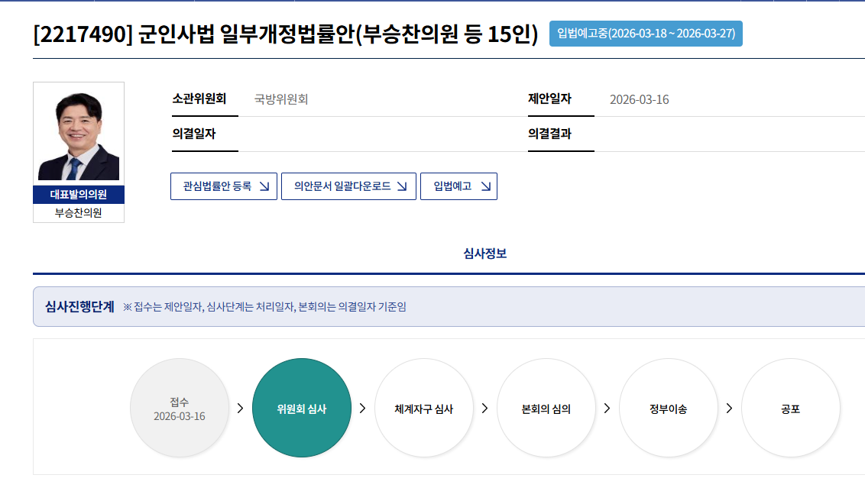Click the arrow icon on 의안문서 일괄다운로드
Screen dimensions: 865x504
click(403, 186)
